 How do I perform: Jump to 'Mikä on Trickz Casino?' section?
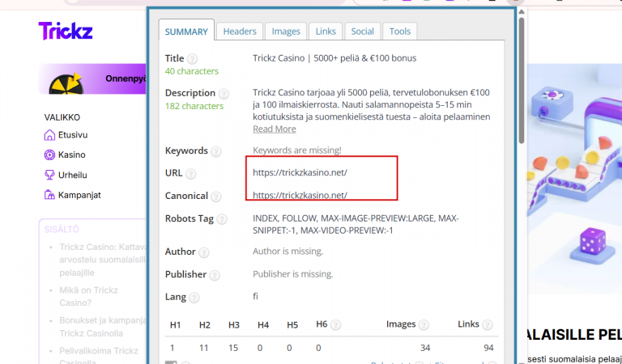(89, 296)
